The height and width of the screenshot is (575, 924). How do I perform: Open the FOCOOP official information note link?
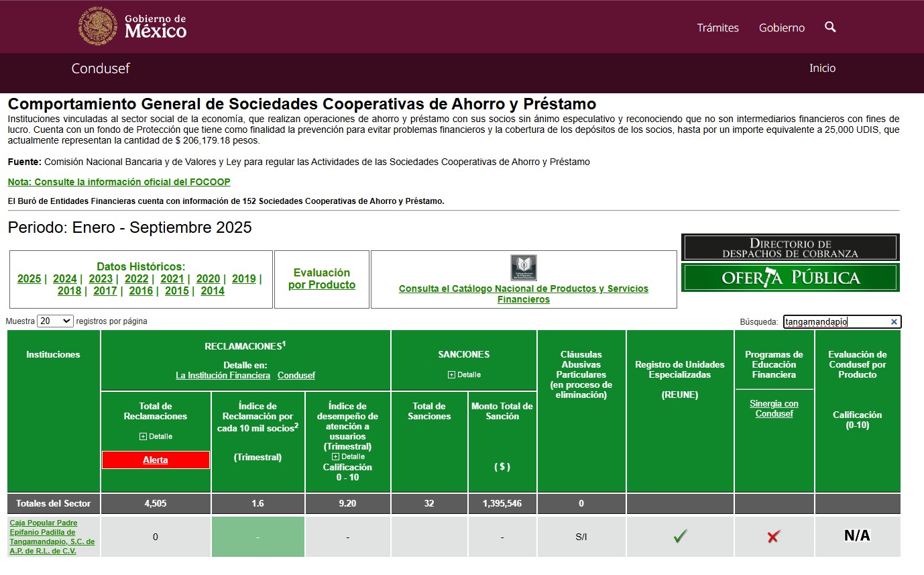(119, 182)
